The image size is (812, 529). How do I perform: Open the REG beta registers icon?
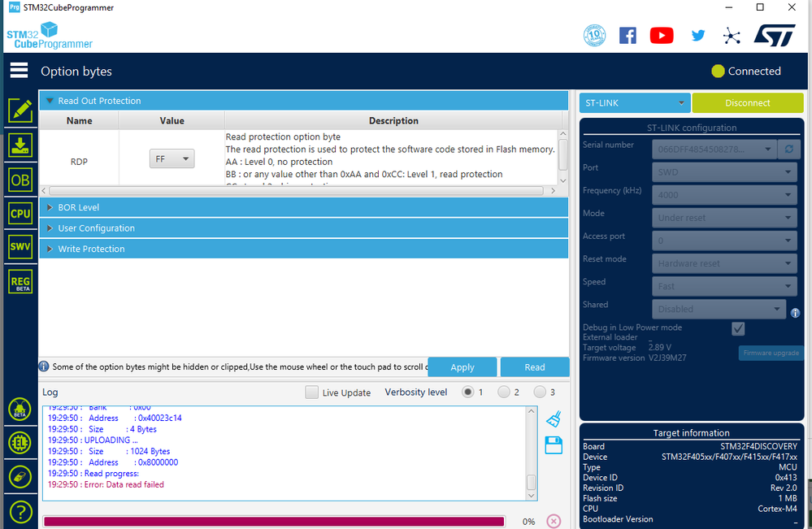coord(20,282)
